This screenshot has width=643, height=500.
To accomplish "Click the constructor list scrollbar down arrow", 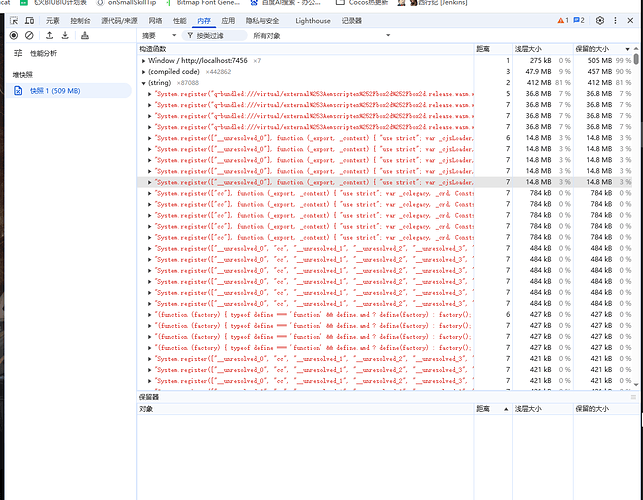I will (x=636, y=384).
